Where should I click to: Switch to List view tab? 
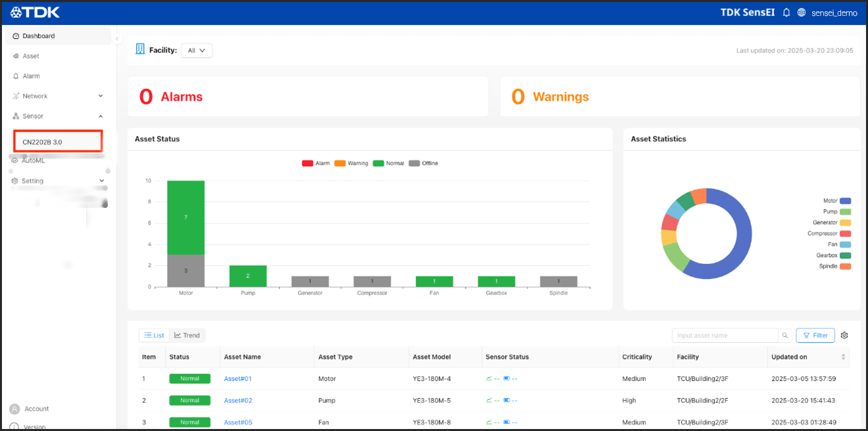pyautogui.click(x=154, y=336)
